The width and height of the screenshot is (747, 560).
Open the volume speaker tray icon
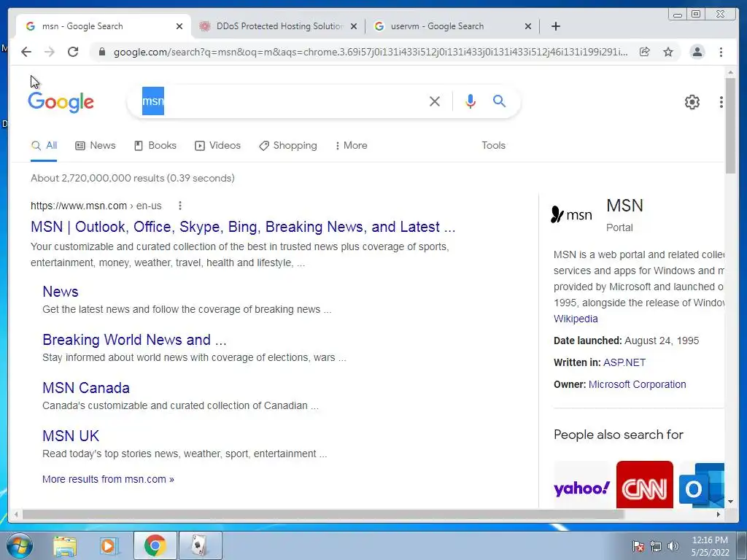click(673, 546)
